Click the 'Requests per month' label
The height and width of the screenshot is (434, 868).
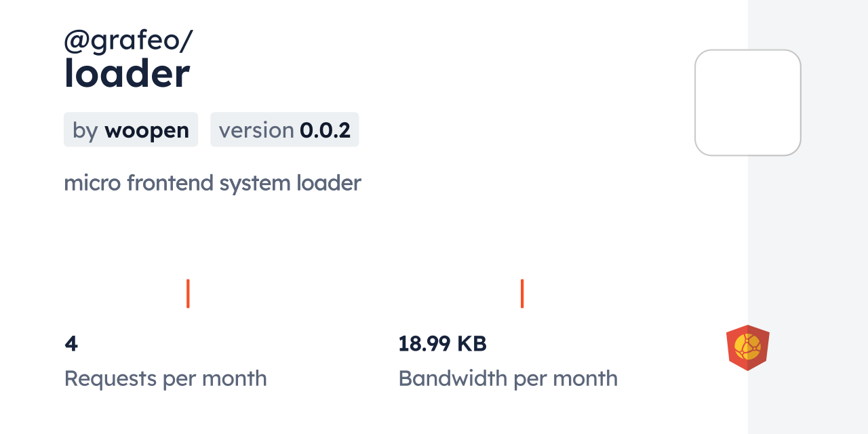pyautogui.click(x=165, y=378)
